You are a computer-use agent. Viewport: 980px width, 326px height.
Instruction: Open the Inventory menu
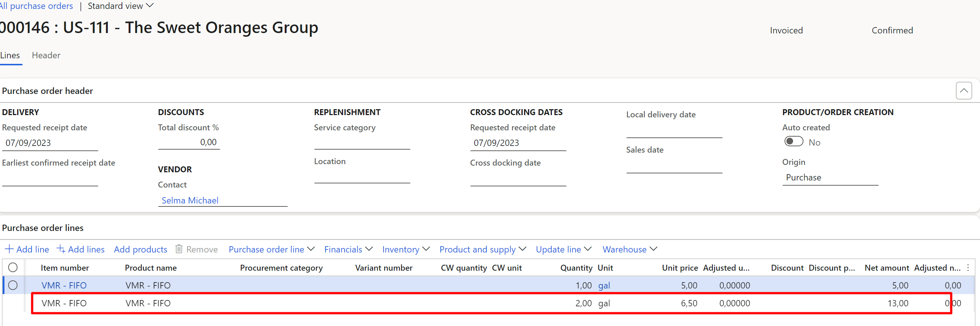point(406,249)
